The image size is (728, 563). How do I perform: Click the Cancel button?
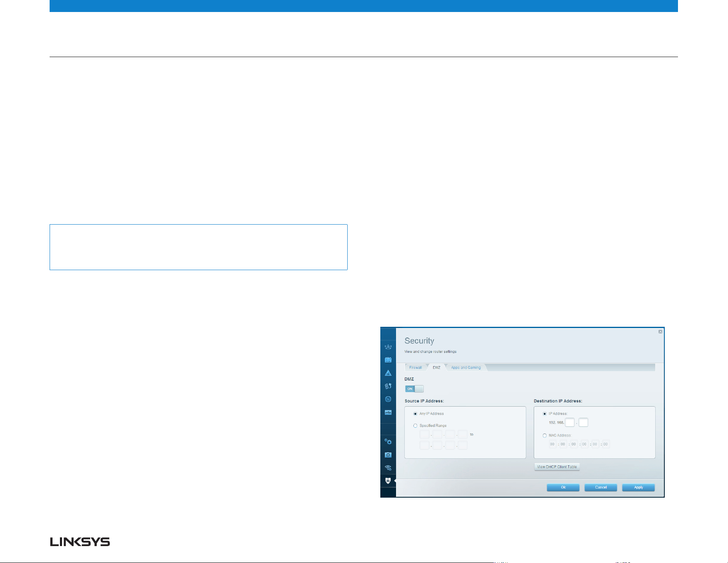(601, 487)
